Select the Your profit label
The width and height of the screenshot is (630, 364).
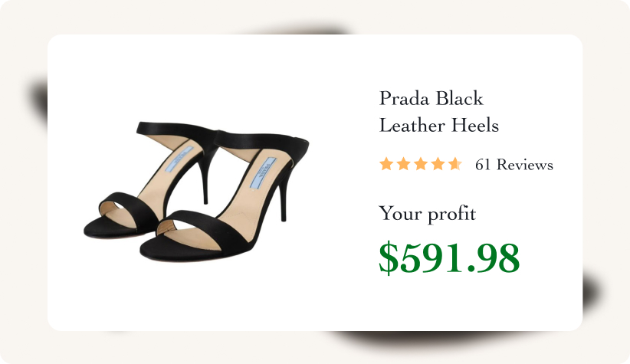(427, 213)
